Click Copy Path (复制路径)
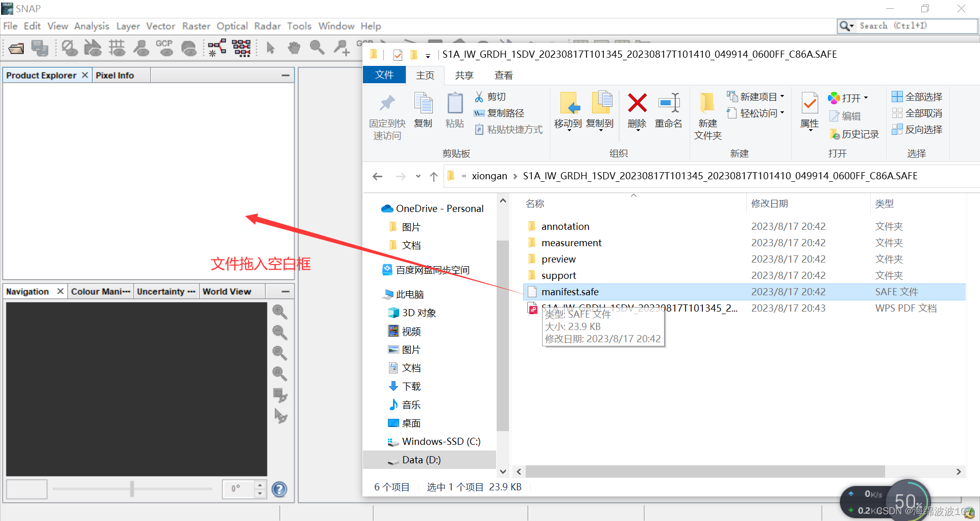 click(x=499, y=113)
